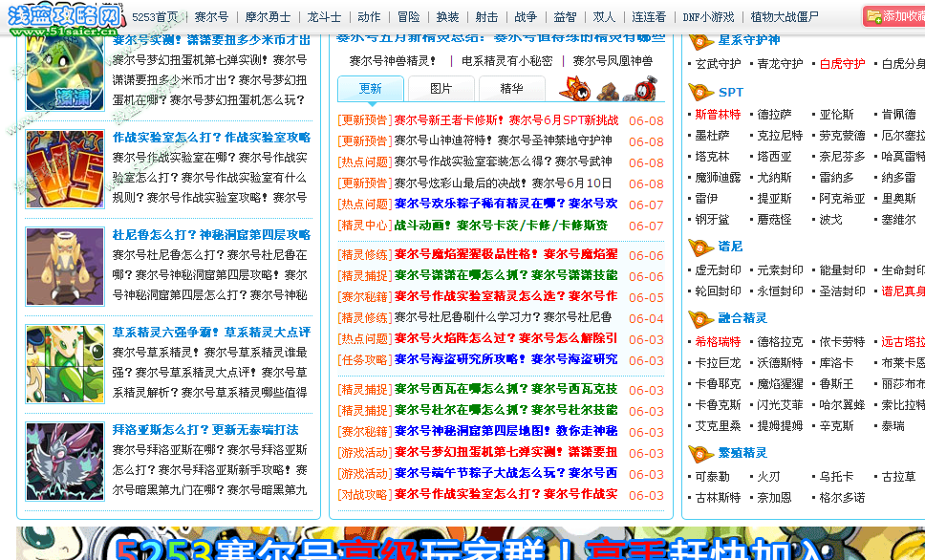Click the 电系精灵有小秘密 link
Screen dimensions: 925x560
coord(506,61)
